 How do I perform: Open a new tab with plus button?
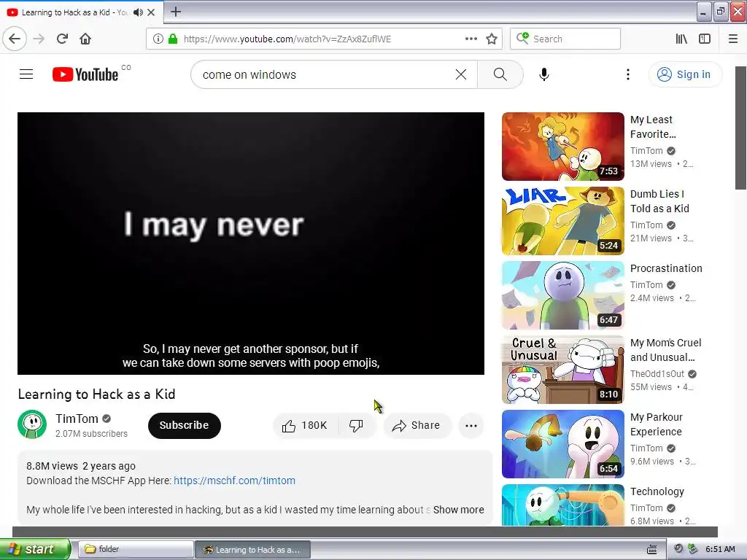176,12
